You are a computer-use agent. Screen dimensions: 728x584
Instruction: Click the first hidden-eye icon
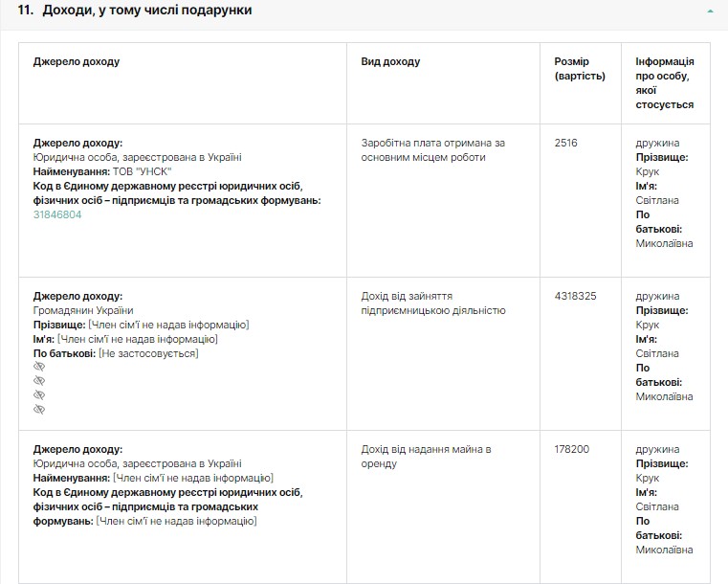[39, 367]
